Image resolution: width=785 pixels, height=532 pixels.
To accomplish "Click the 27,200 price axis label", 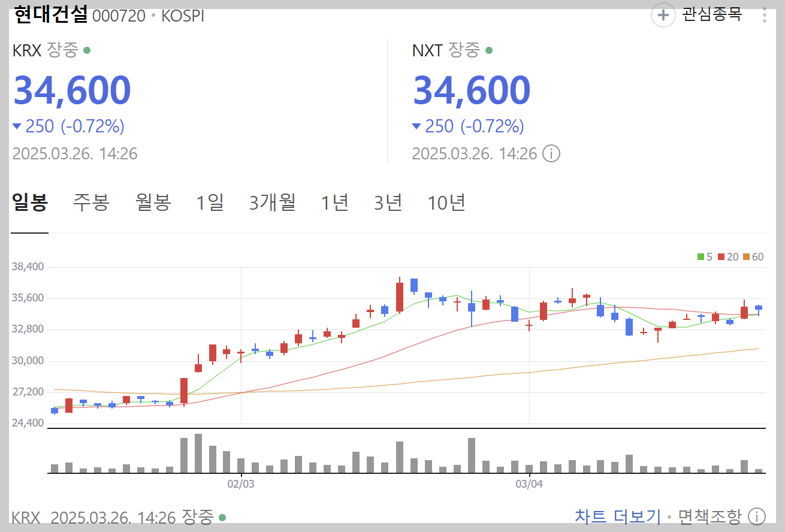I will point(28,391).
